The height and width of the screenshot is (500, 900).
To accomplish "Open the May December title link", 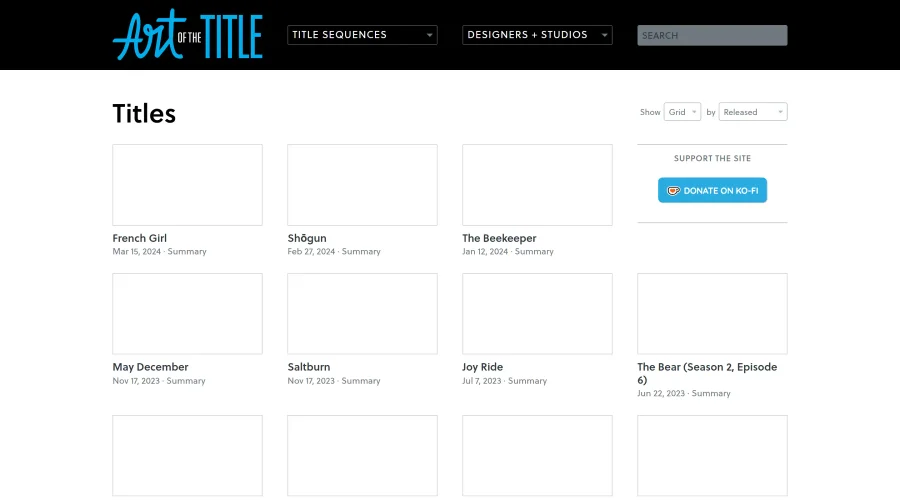I will [150, 367].
